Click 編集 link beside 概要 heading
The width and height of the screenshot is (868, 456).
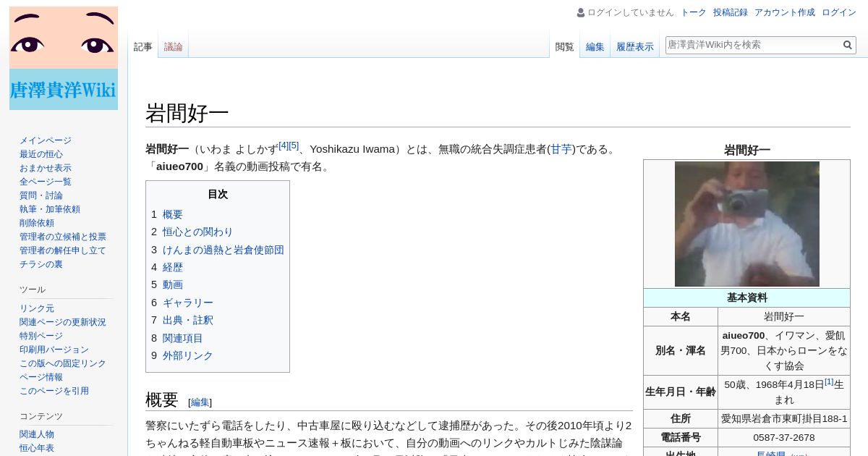coord(200,402)
